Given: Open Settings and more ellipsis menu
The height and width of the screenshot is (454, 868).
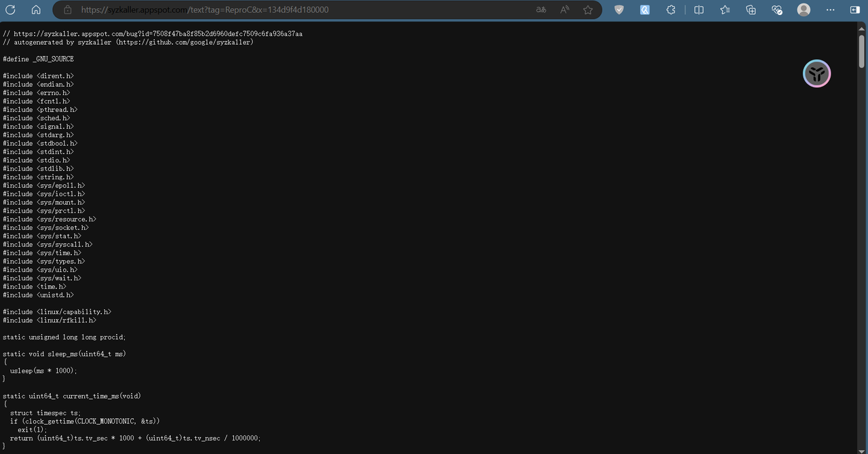Looking at the screenshot, I should pyautogui.click(x=830, y=10).
